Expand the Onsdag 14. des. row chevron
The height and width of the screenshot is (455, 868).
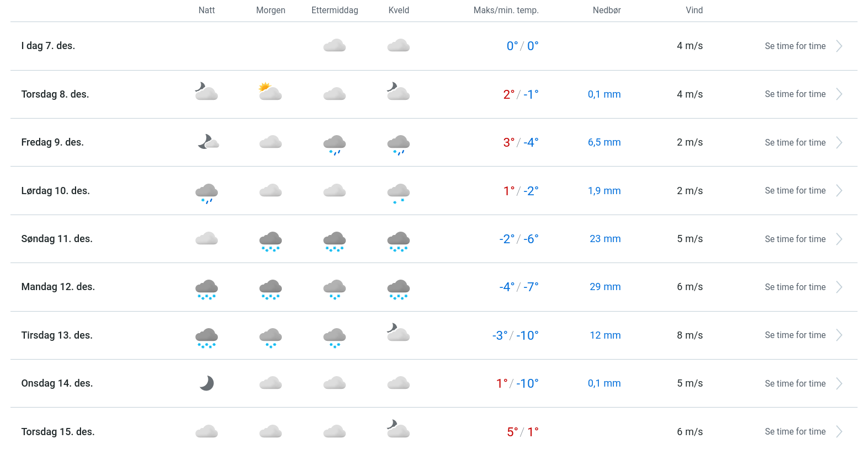tap(839, 383)
